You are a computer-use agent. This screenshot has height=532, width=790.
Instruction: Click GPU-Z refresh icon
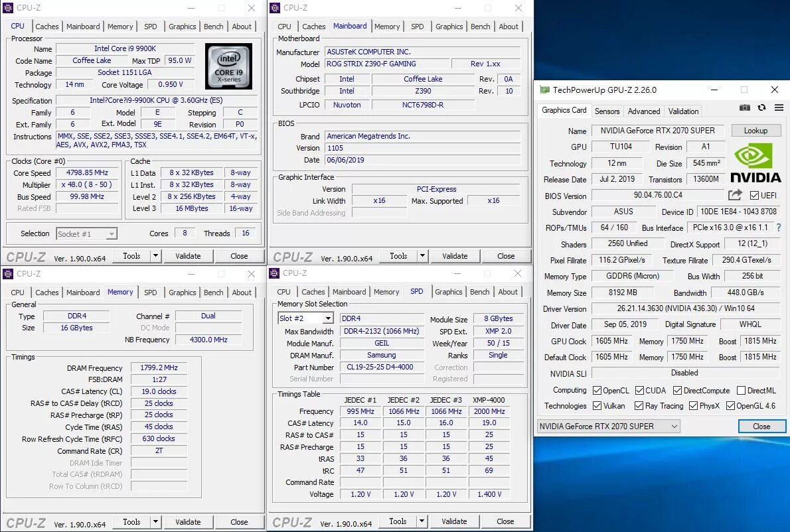coord(762,107)
